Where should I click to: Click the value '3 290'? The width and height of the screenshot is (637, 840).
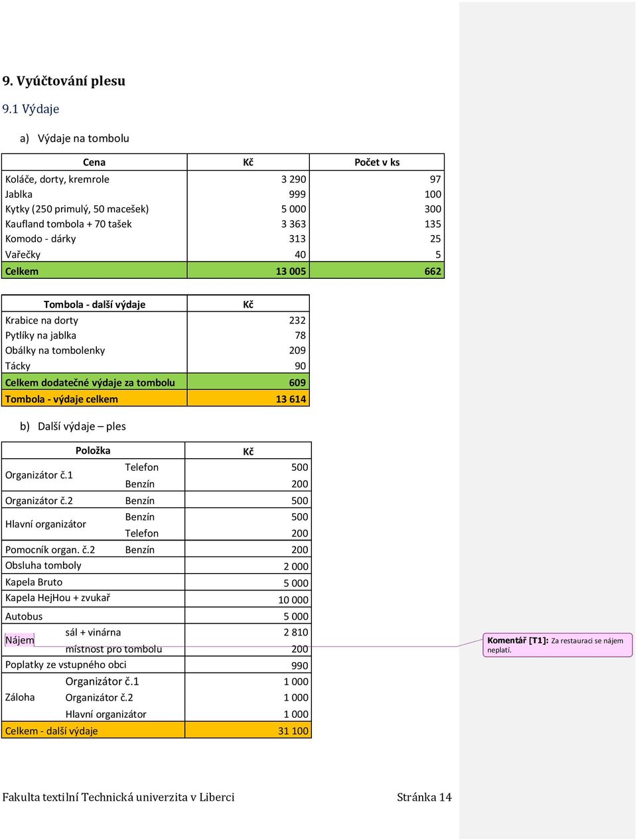[x=294, y=179]
